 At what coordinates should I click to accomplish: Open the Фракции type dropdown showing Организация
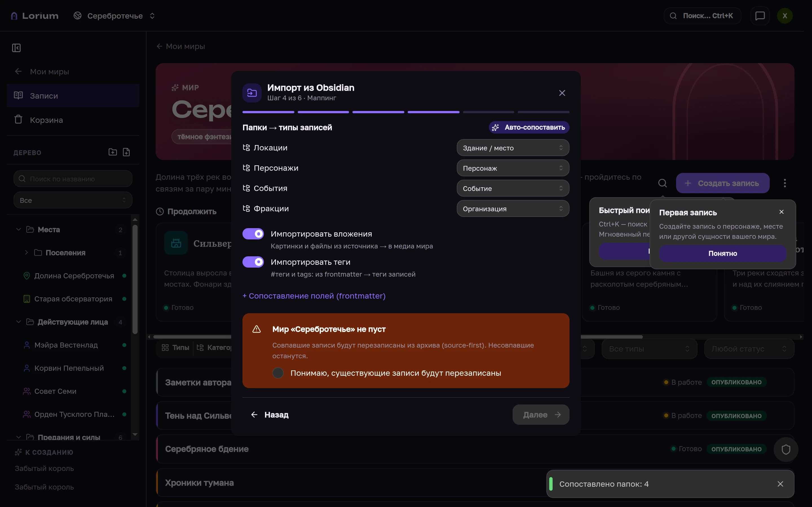click(x=513, y=208)
